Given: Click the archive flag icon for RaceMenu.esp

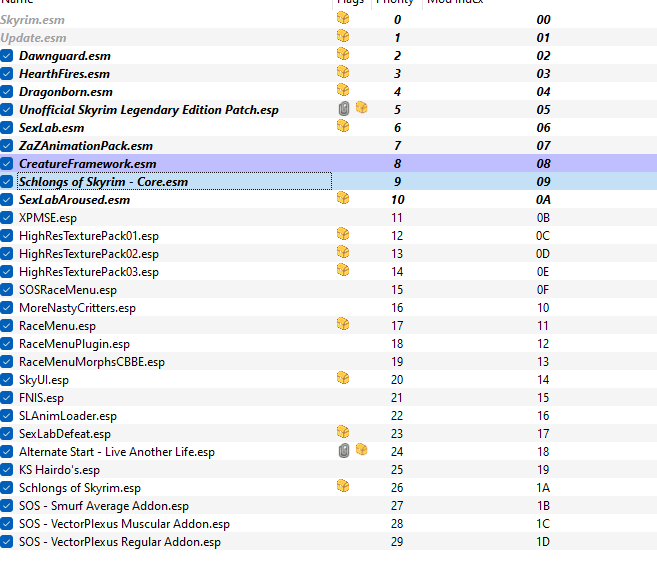Looking at the screenshot, I should pyautogui.click(x=343, y=324).
